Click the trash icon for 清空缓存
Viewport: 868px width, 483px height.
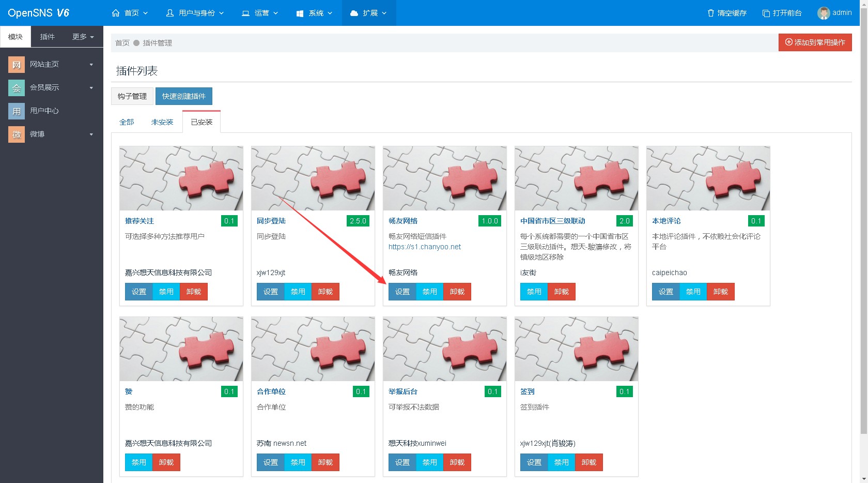tap(710, 13)
